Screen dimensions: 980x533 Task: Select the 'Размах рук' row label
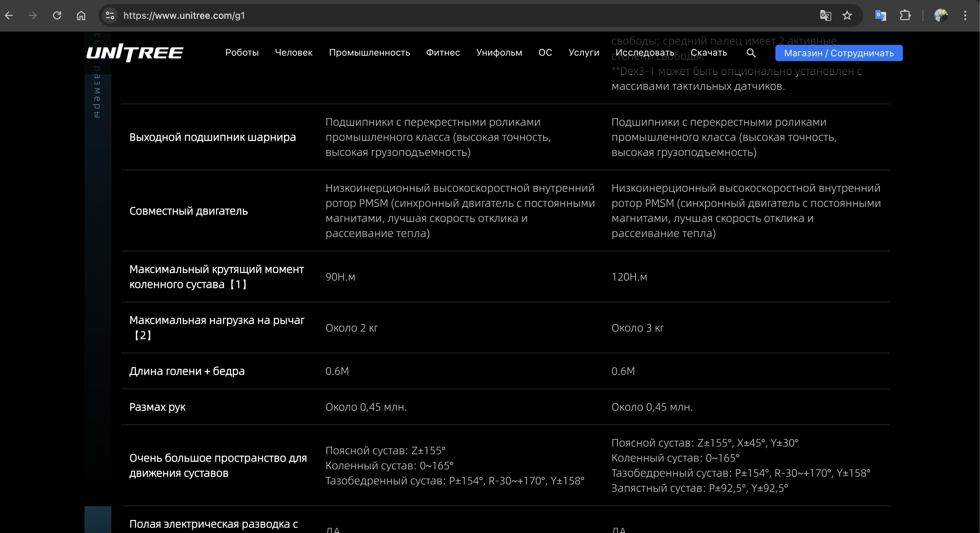(x=157, y=407)
